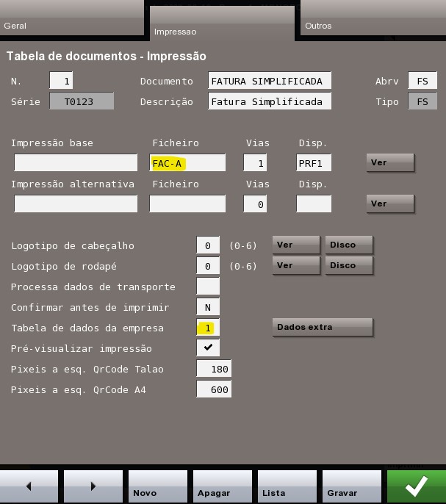Image resolution: width=446 pixels, height=504 pixels.
Task: Click the Processa dados de transporte box
Action: point(208,287)
